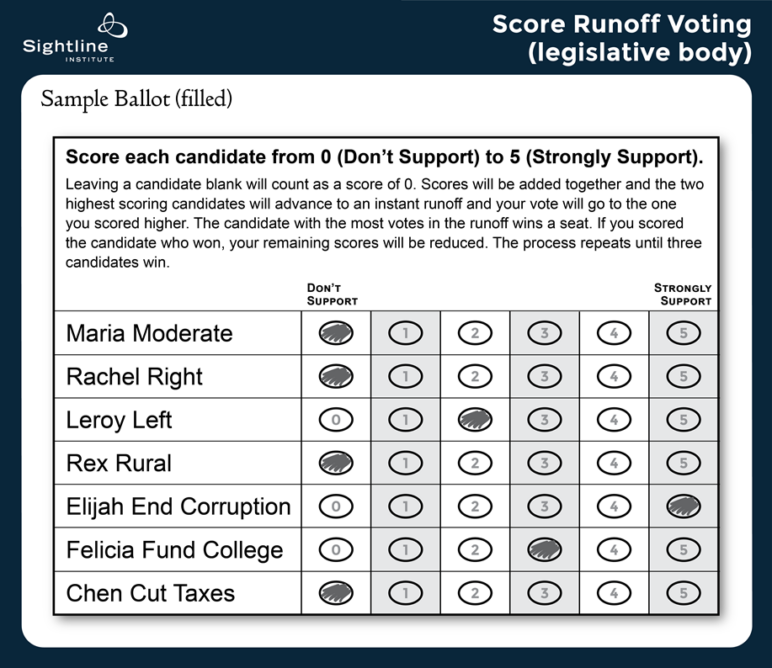This screenshot has width=772, height=668.
Task: Choose score 4 for Elijah End Corruption
Action: click(x=614, y=506)
